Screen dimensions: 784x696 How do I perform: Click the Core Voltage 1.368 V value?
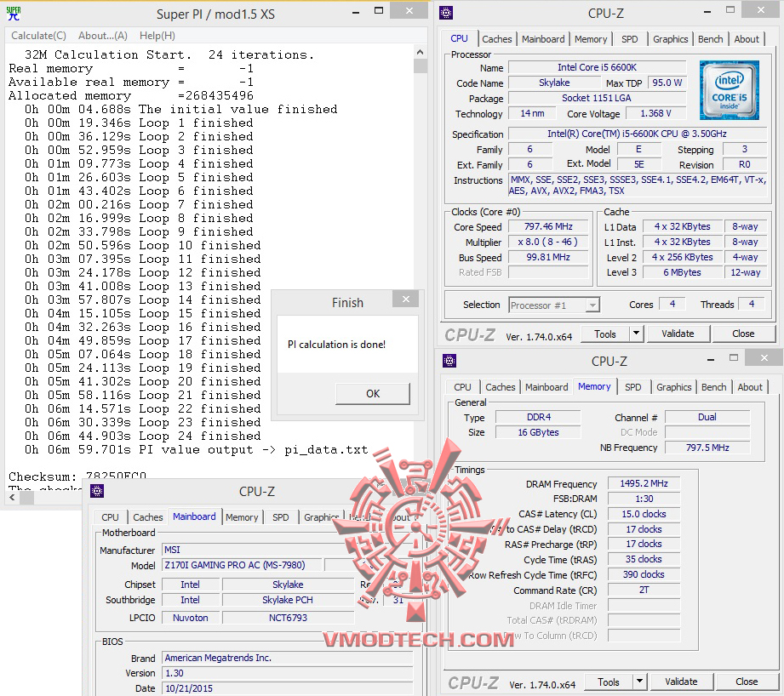655,113
